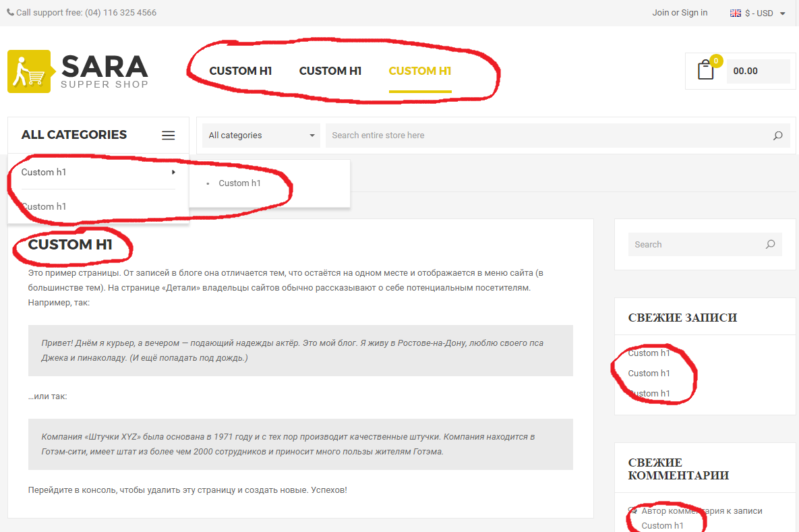Click the UK flag currency icon

coord(736,13)
